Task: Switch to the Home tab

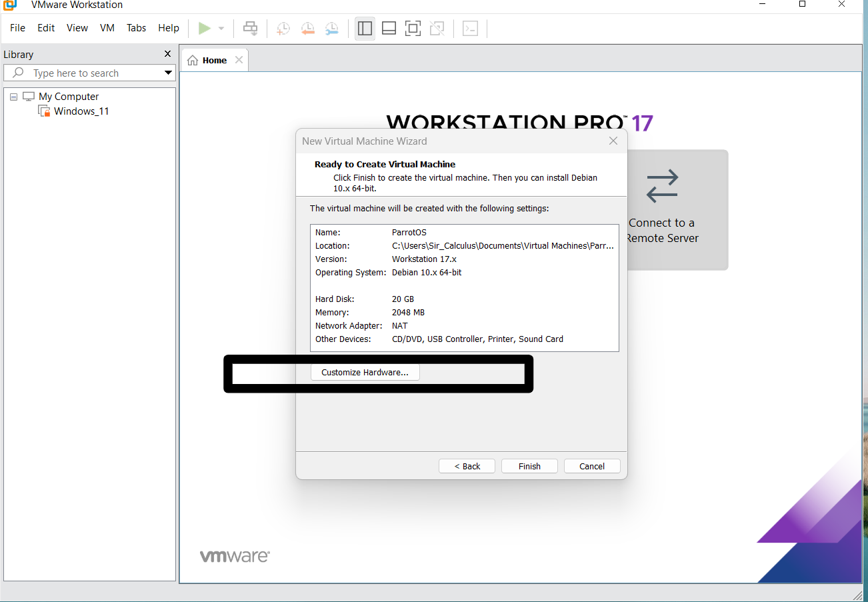Action: tap(215, 60)
